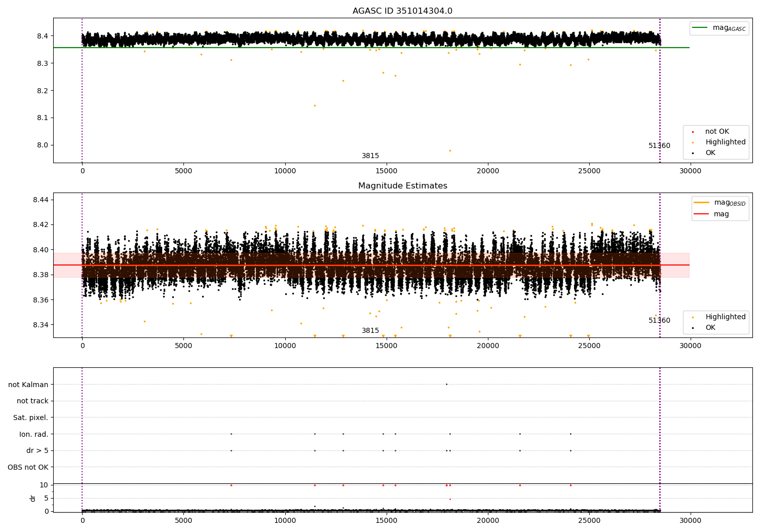Image resolution: width=760 pixels, height=532 pixels.
Task: Click the "Magnitude Estimates" subplot title
Action: (x=402, y=186)
